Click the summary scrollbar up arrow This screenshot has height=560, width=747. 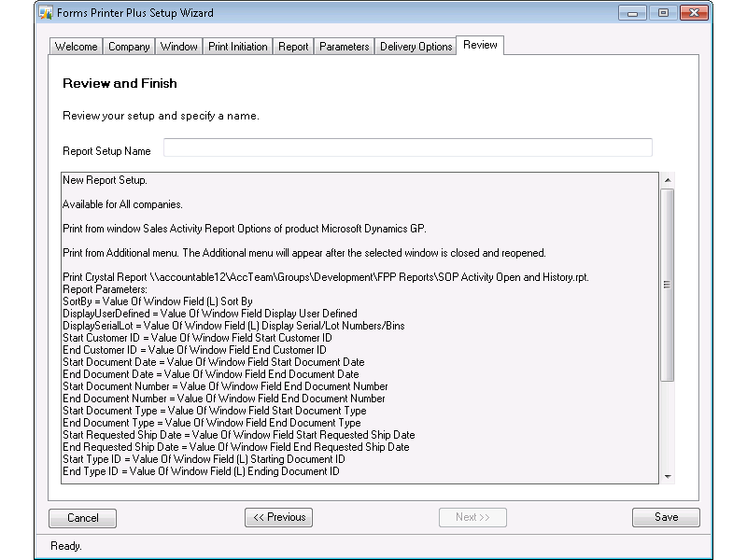tap(667, 180)
